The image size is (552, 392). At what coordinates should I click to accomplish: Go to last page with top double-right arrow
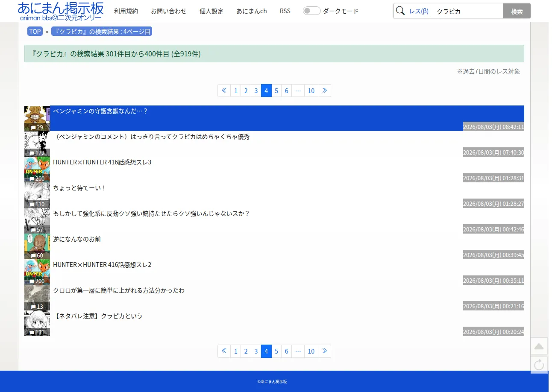[x=325, y=91]
